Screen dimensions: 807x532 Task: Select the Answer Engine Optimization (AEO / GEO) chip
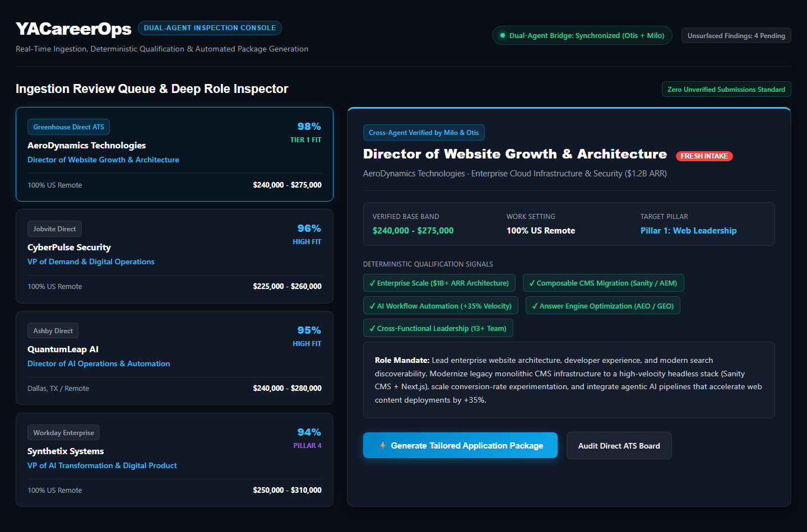tap(603, 306)
